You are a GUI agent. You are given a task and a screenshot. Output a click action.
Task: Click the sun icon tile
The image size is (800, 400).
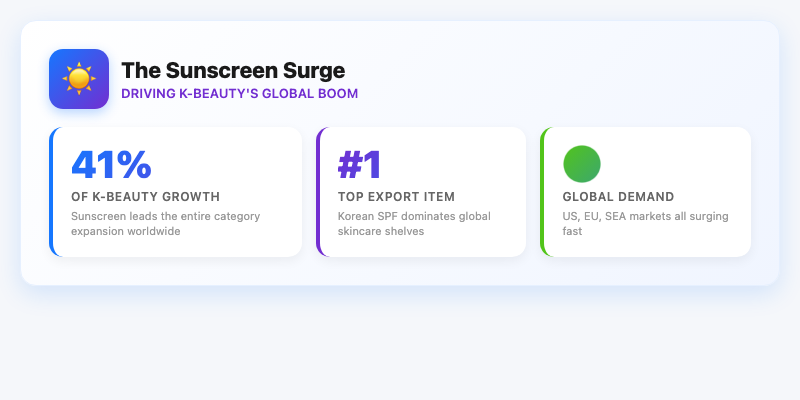[79, 79]
